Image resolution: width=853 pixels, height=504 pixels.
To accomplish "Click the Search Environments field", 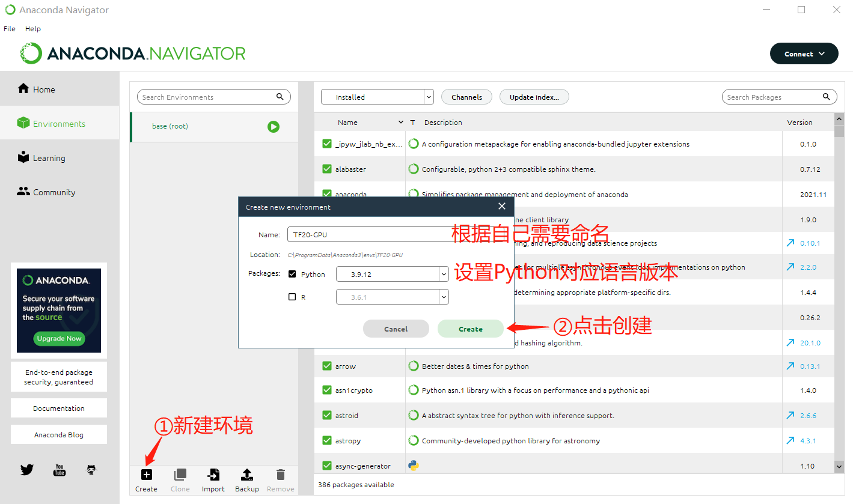I will click(x=214, y=97).
